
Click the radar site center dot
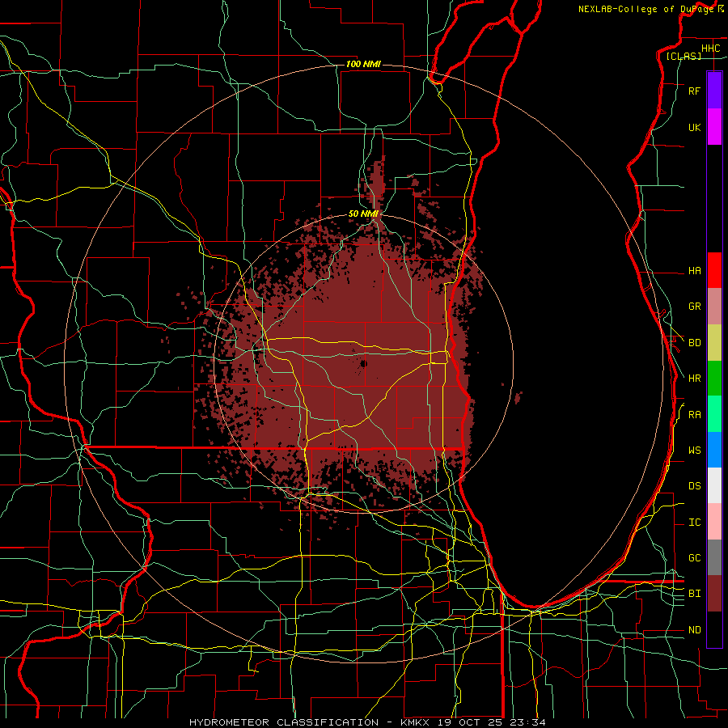coord(363,363)
